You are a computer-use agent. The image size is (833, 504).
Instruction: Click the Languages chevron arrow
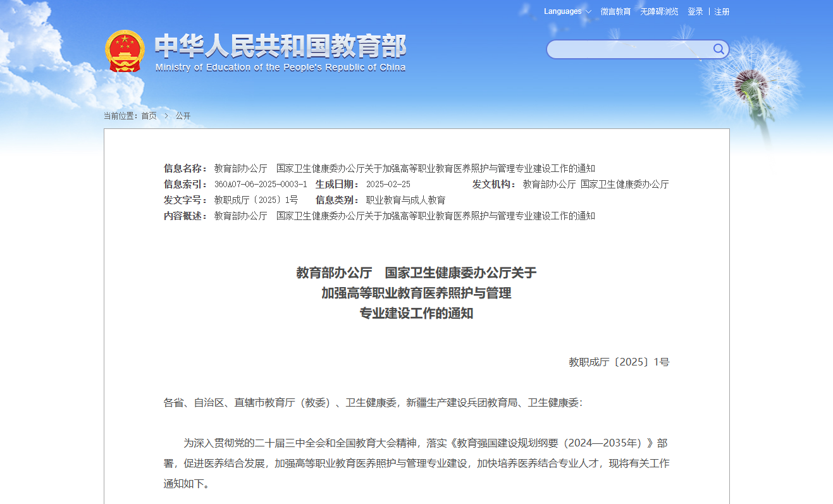click(588, 11)
